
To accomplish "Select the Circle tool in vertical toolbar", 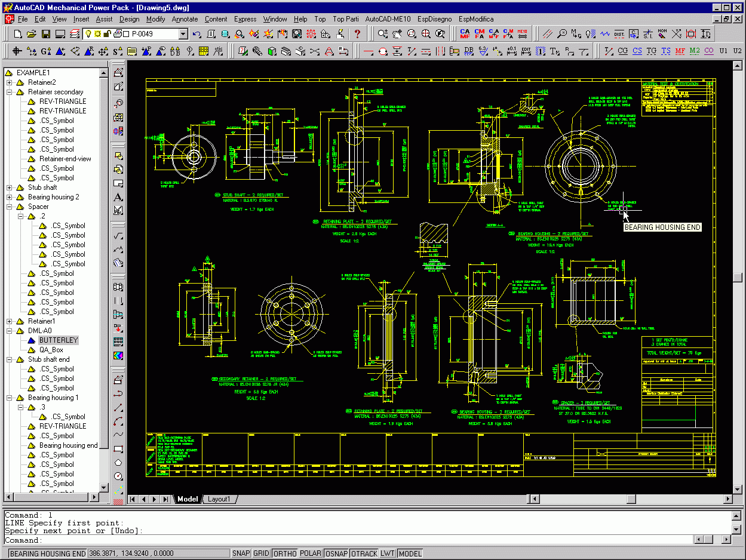I will [x=118, y=476].
